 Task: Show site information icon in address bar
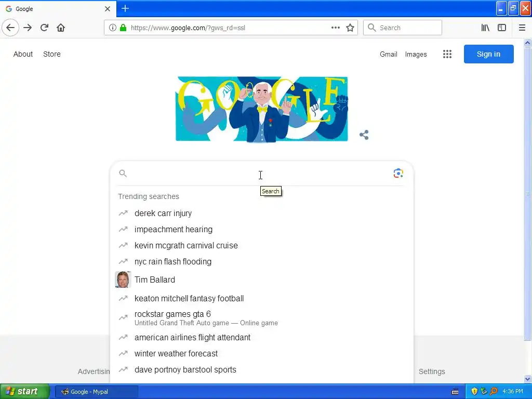[x=112, y=28]
